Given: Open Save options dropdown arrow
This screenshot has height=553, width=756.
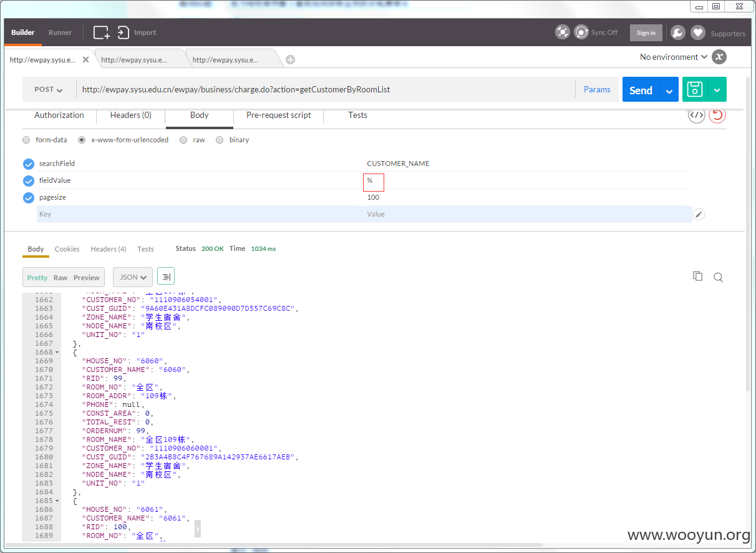Looking at the screenshot, I should [x=717, y=90].
